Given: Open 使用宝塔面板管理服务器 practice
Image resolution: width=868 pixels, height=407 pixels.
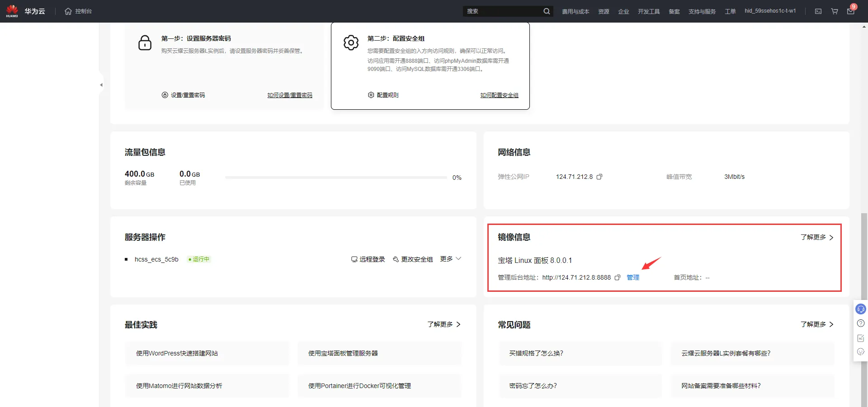Looking at the screenshot, I should pyautogui.click(x=379, y=353).
